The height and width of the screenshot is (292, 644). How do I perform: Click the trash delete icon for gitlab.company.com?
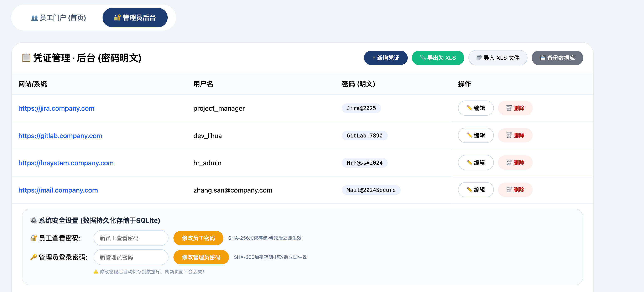tap(509, 136)
